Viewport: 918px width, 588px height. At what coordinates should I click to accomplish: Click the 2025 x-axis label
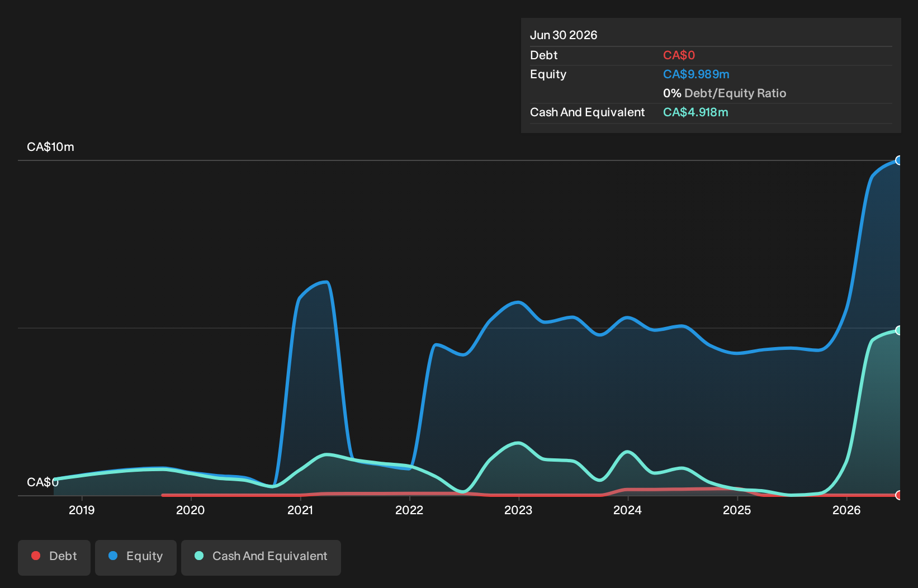[x=737, y=510]
